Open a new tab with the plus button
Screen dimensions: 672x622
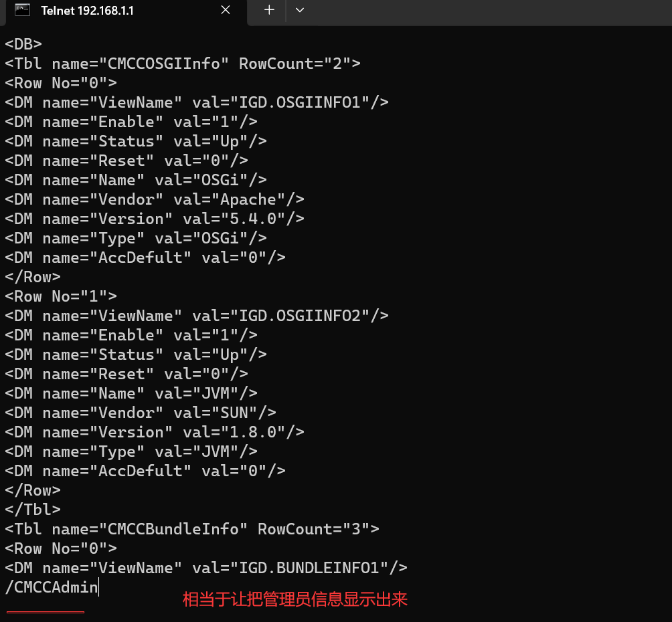point(269,10)
